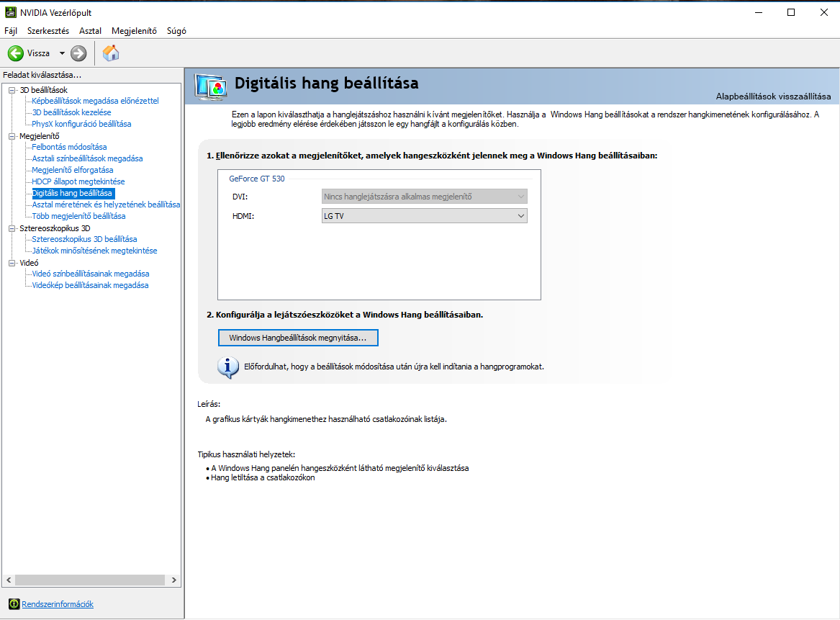
Task: Open the Asztal menu
Action: click(90, 31)
